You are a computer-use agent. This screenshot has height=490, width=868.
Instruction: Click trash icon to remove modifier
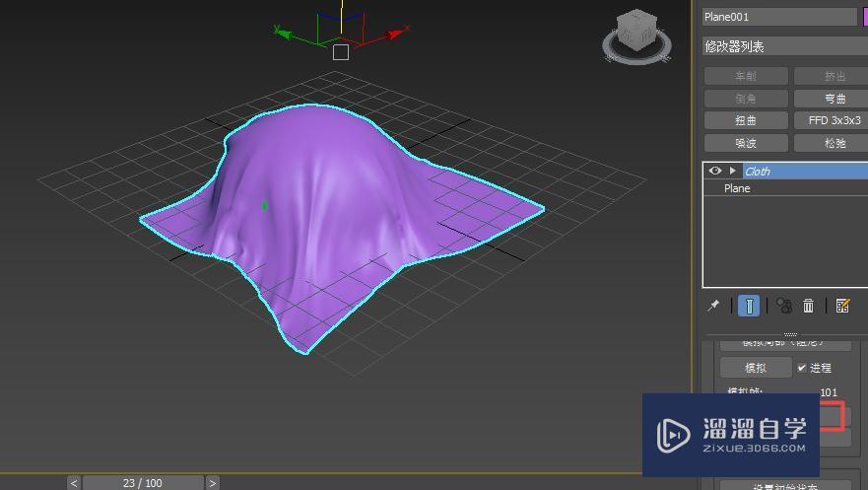point(808,306)
